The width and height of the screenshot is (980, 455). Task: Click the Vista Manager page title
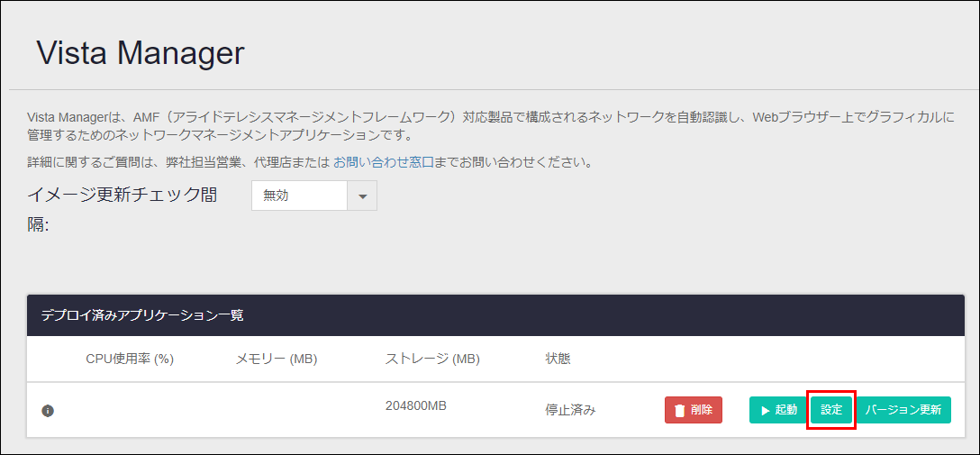point(140,53)
